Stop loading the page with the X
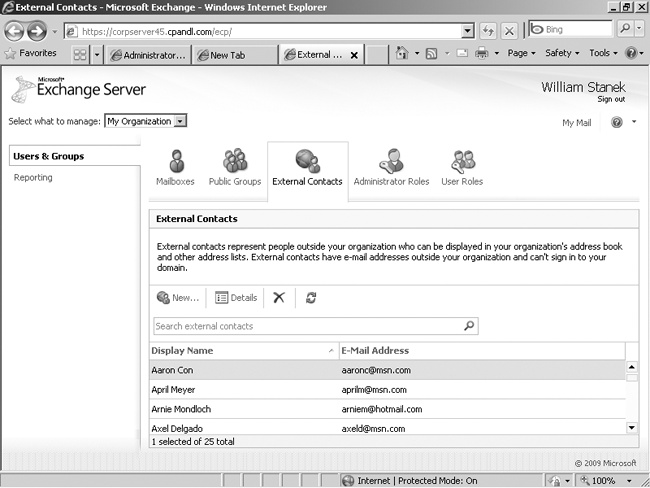The width and height of the screenshot is (650, 488). pyautogui.click(x=509, y=31)
